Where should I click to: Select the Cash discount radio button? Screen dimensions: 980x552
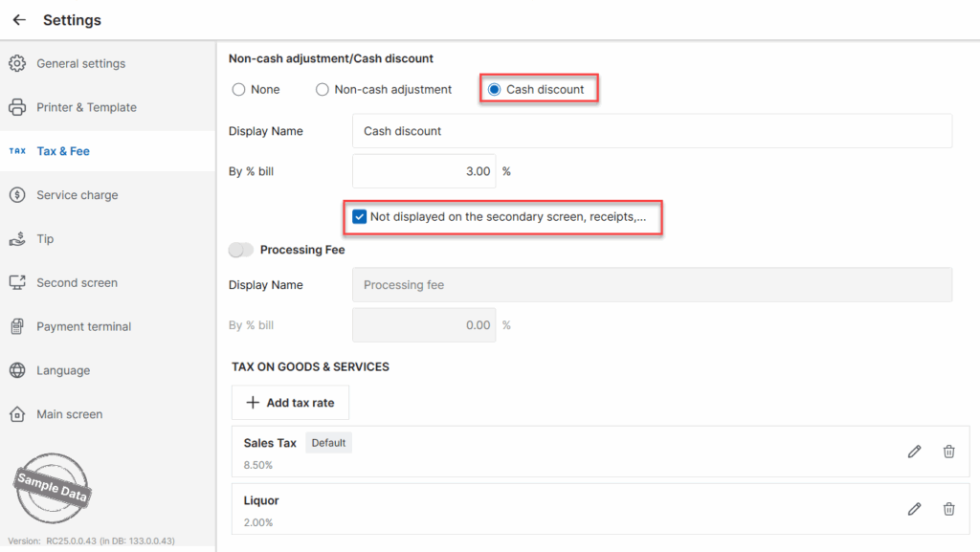click(495, 90)
